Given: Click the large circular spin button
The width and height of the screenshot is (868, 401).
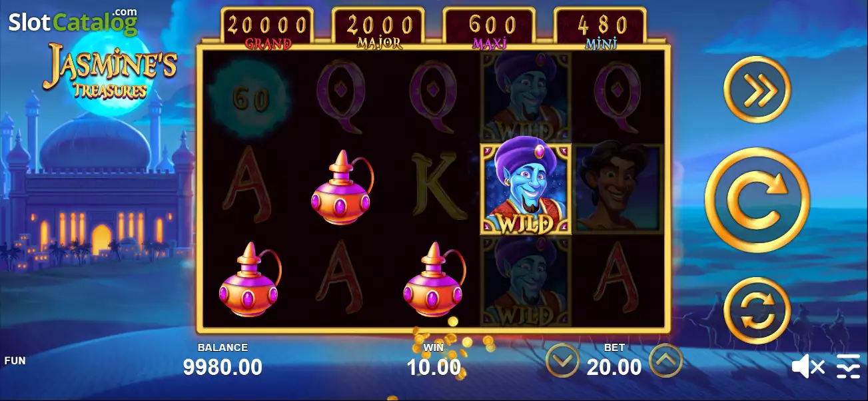Looking at the screenshot, I should coord(757,200).
